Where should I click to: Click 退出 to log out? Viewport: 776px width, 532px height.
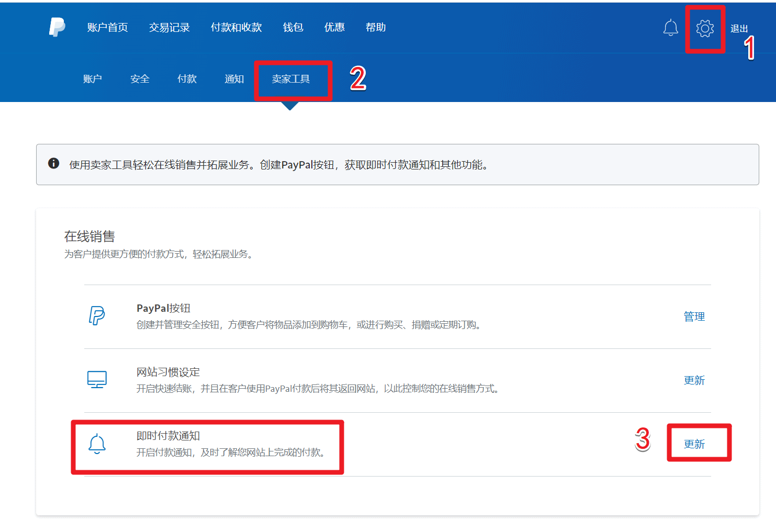point(739,29)
